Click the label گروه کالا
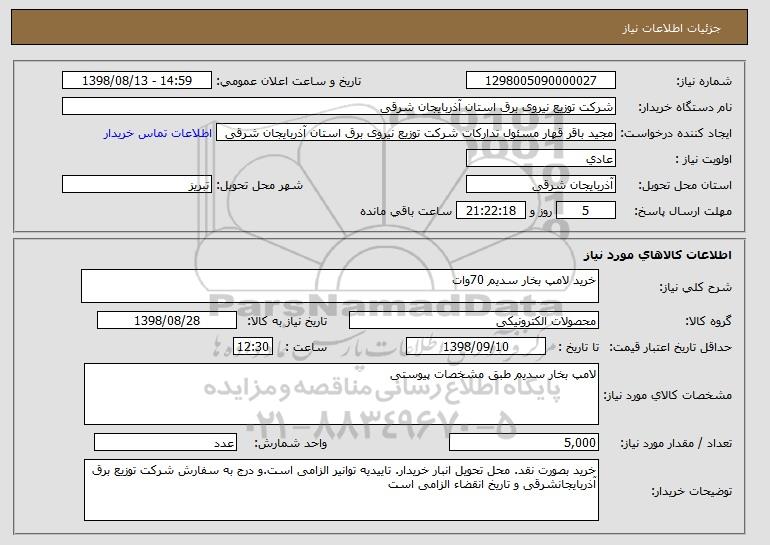This screenshot has width=770, height=545. [x=708, y=322]
